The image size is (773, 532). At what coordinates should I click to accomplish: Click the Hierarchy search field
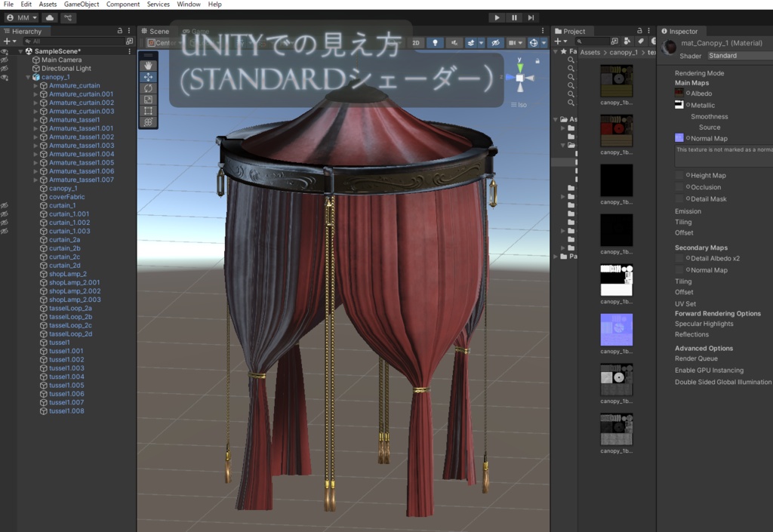[74, 42]
